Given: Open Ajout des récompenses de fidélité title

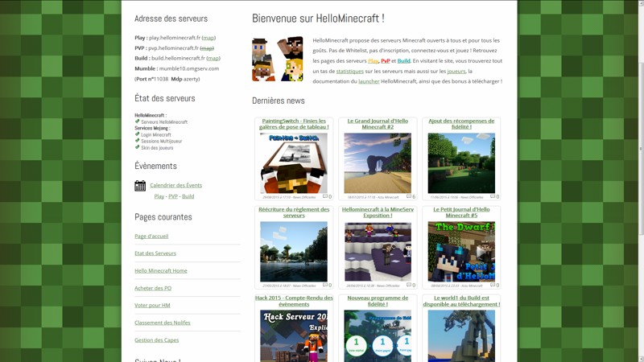Looking at the screenshot, I should click(461, 124).
